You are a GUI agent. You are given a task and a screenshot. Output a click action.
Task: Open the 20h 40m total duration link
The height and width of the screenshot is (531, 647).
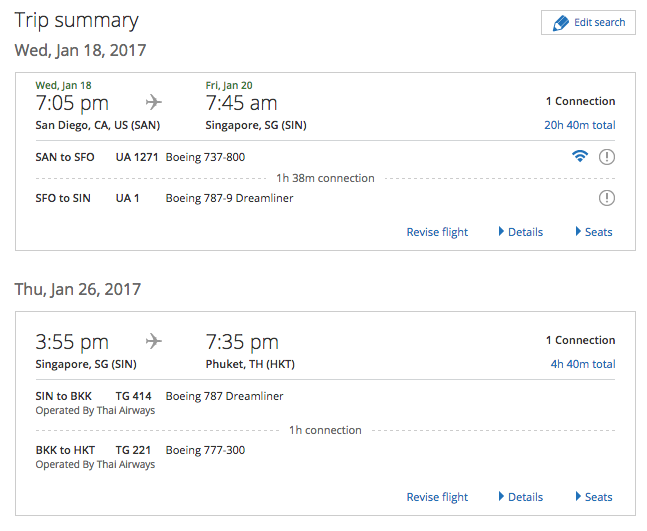[x=580, y=125]
